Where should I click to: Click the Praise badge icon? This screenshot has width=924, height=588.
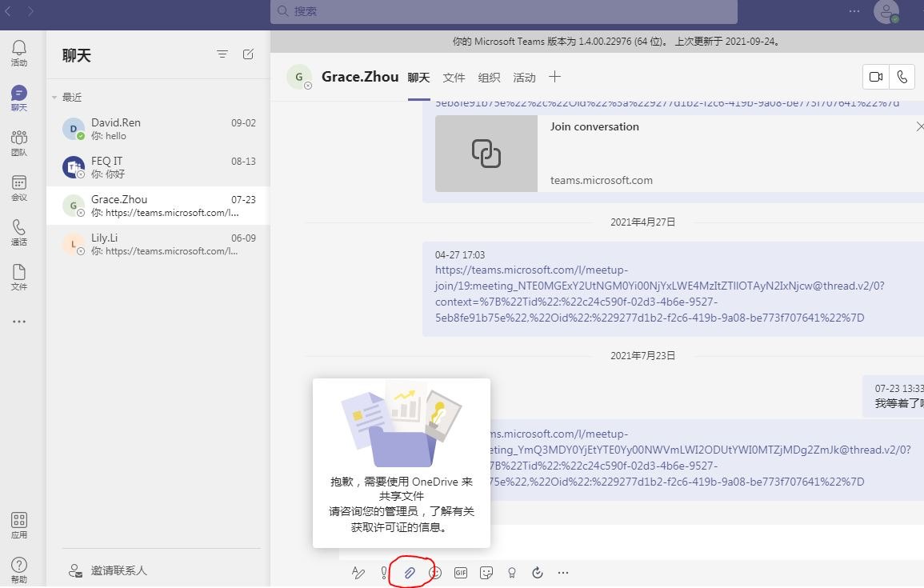pos(512,573)
